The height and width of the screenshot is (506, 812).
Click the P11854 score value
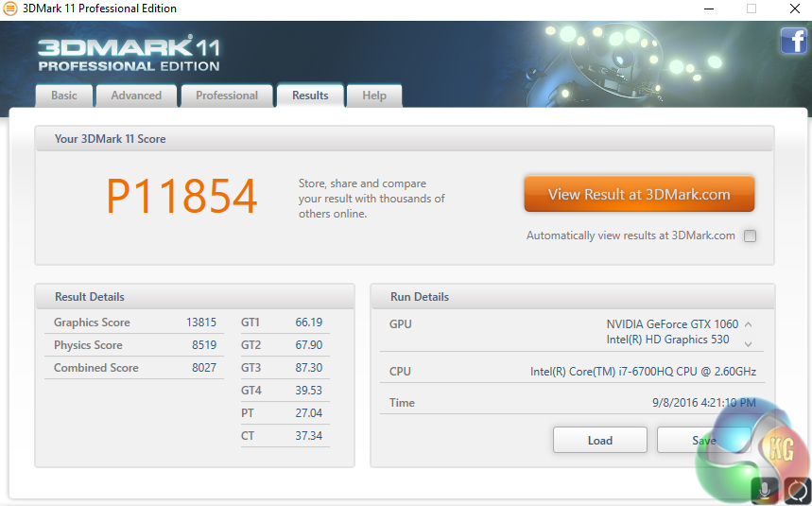point(181,197)
